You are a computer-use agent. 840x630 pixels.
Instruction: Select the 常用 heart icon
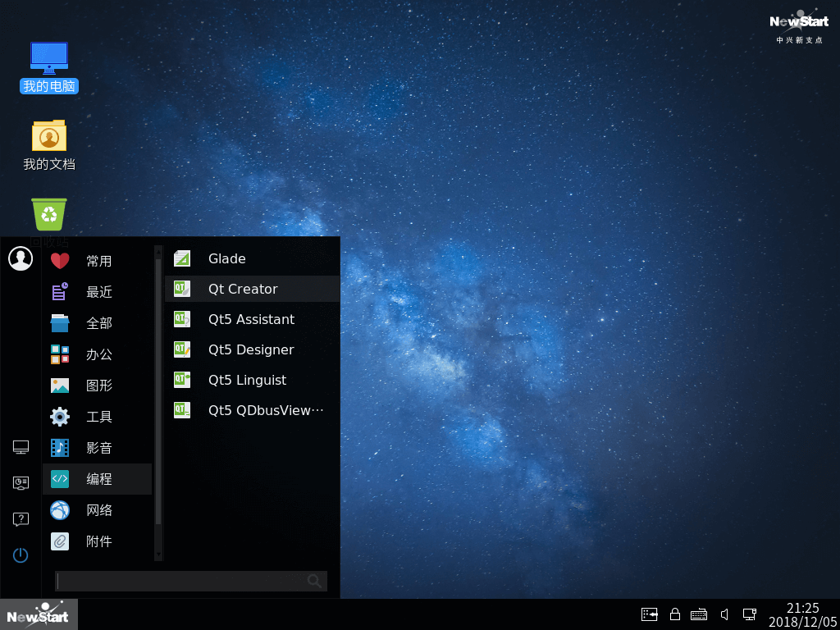(x=59, y=261)
